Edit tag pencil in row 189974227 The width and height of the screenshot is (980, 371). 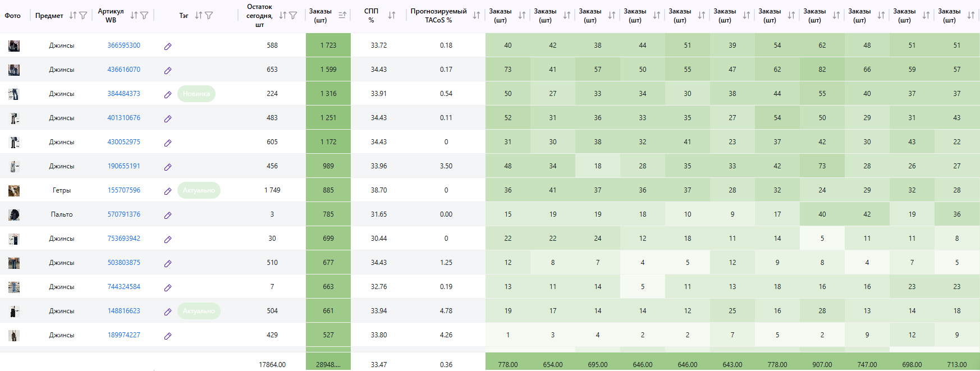(x=168, y=336)
